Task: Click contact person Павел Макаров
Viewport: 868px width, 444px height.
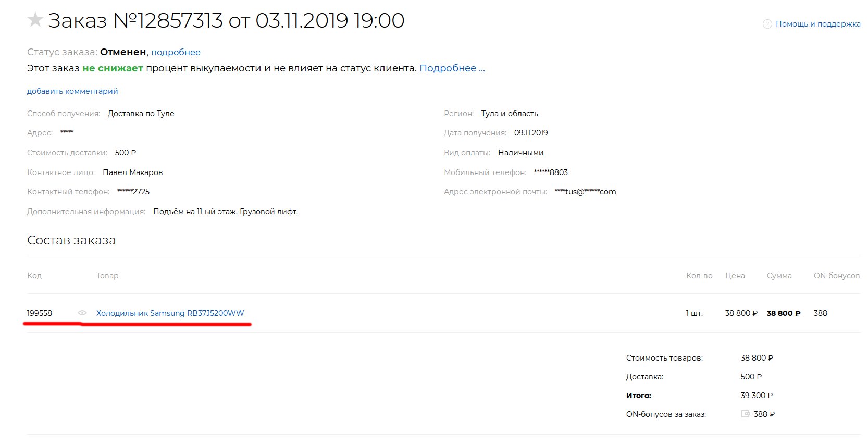Action: [x=132, y=172]
